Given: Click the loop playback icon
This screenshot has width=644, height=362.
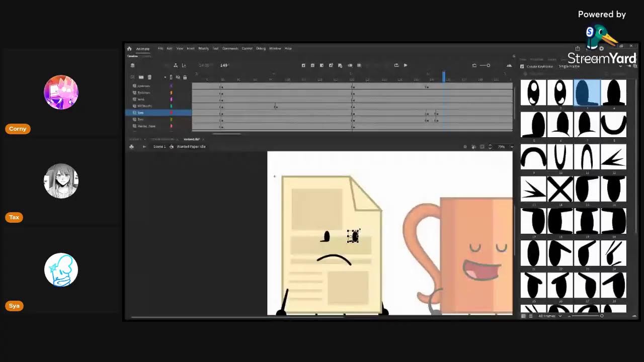Looking at the screenshot, I should 396,65.
